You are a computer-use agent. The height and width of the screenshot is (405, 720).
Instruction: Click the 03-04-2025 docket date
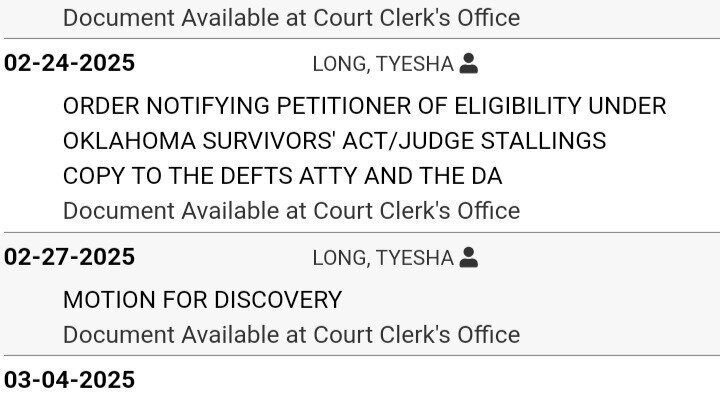click(x=69, y=380)
